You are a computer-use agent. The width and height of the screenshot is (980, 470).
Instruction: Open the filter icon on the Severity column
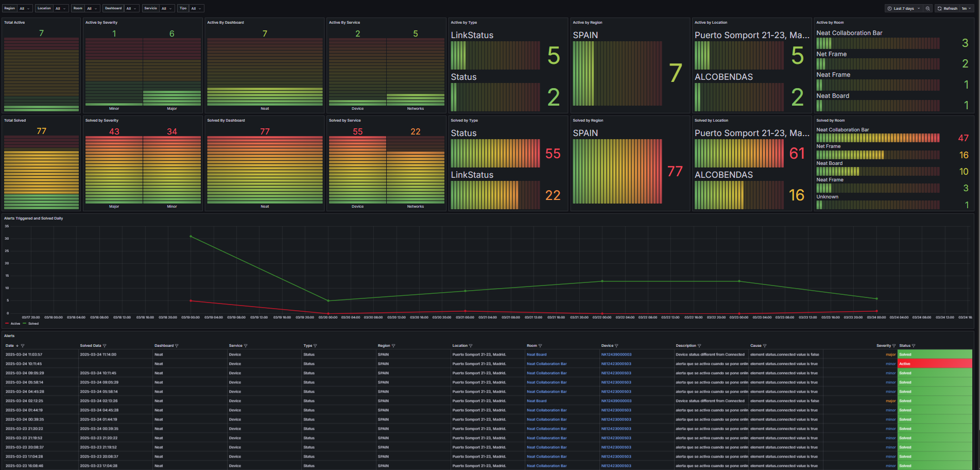[x=894, y=345]
